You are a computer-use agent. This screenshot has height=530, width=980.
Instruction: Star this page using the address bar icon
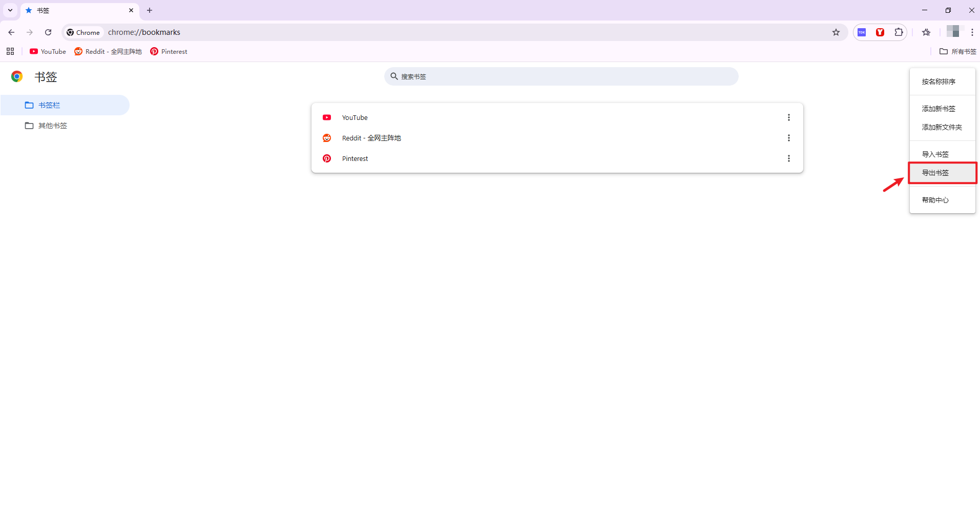point(836,32)
